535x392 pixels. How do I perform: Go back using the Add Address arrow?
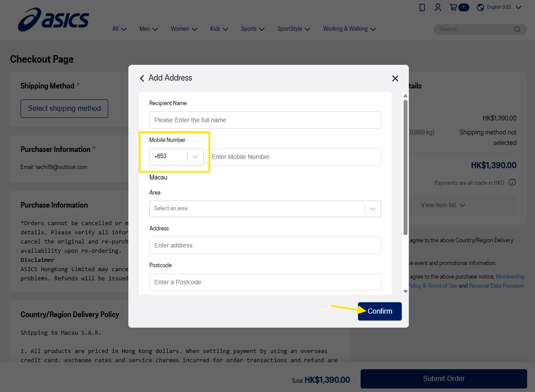[142, 78]
